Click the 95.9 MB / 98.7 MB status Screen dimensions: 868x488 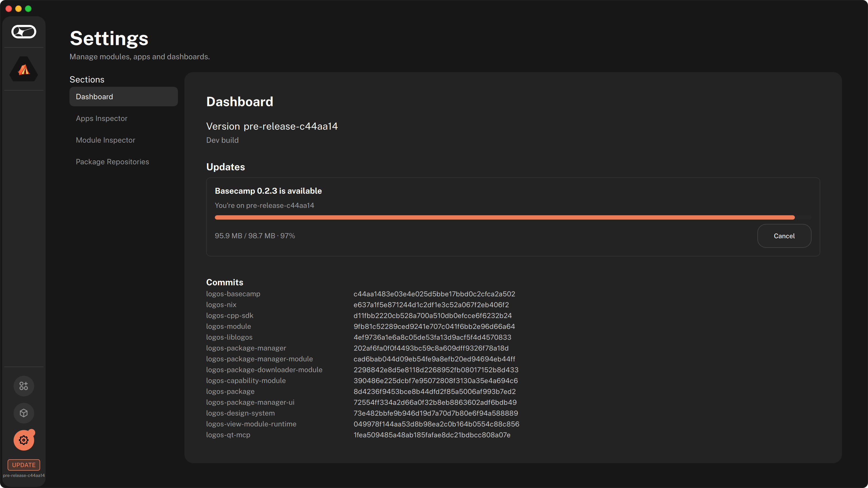pos(255,236)
